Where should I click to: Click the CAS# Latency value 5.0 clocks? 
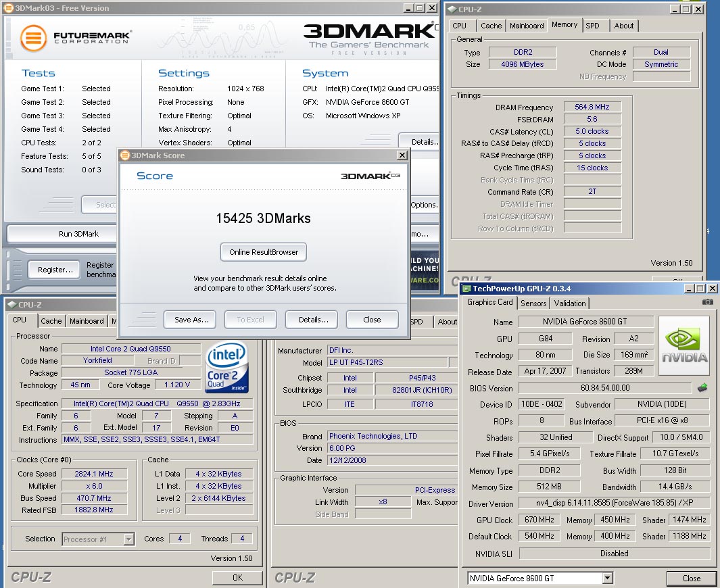click(592, 131)
